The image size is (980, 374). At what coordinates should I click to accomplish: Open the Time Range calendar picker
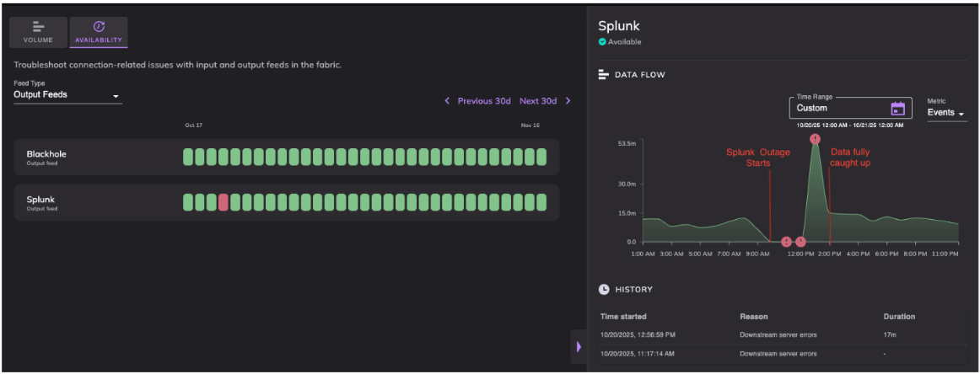click(x=897, y=108)
